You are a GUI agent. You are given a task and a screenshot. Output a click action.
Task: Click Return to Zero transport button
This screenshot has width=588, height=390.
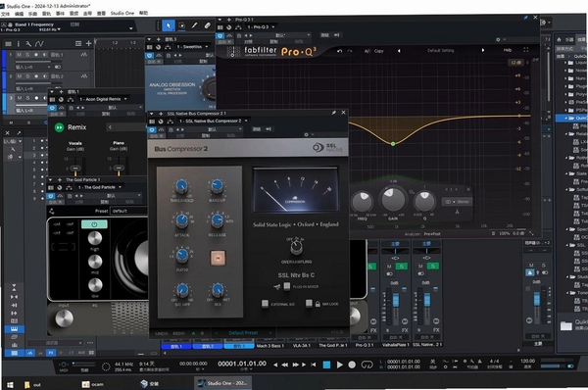(x=314, y=365)
